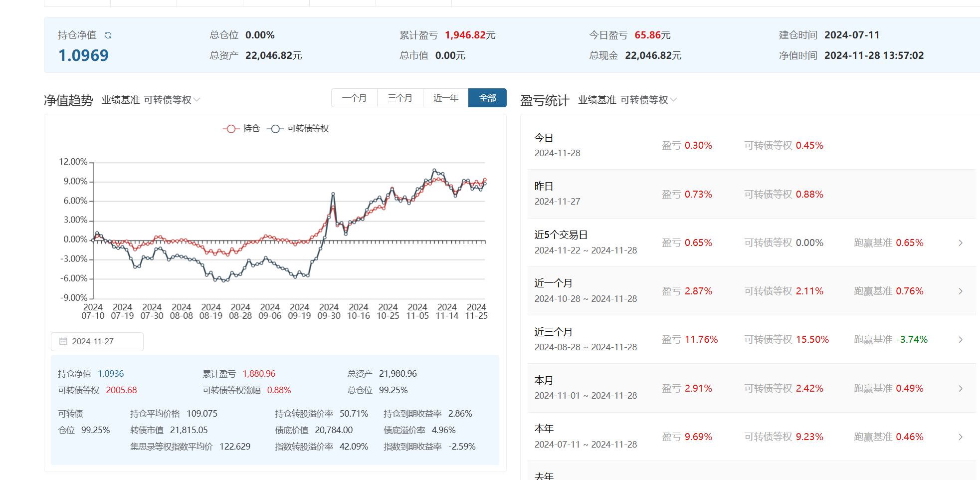Click the 持仓净值 1.0969 value
The height and width of the screenshot is (480, 980).
pyautogui.click(x=83, y=55)
